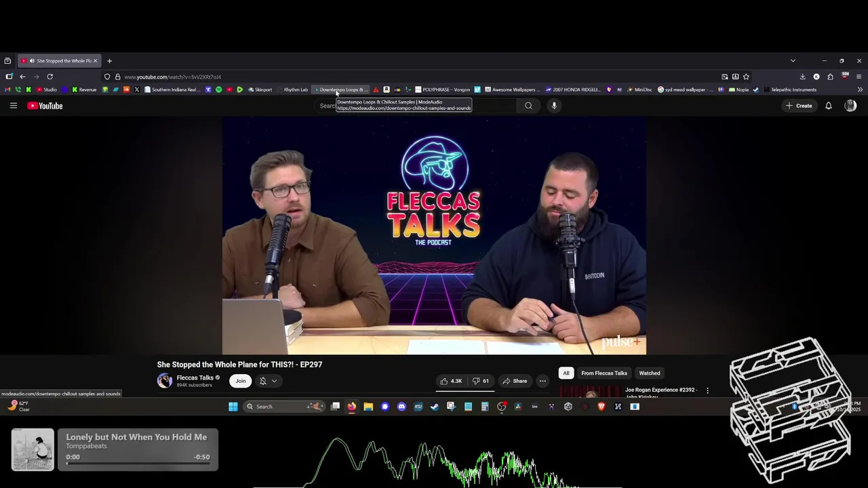The width and height of the screenshot is (868, 488).
Task: Seek the Lonely but Not song progress bar
Action: click(138, 464)
